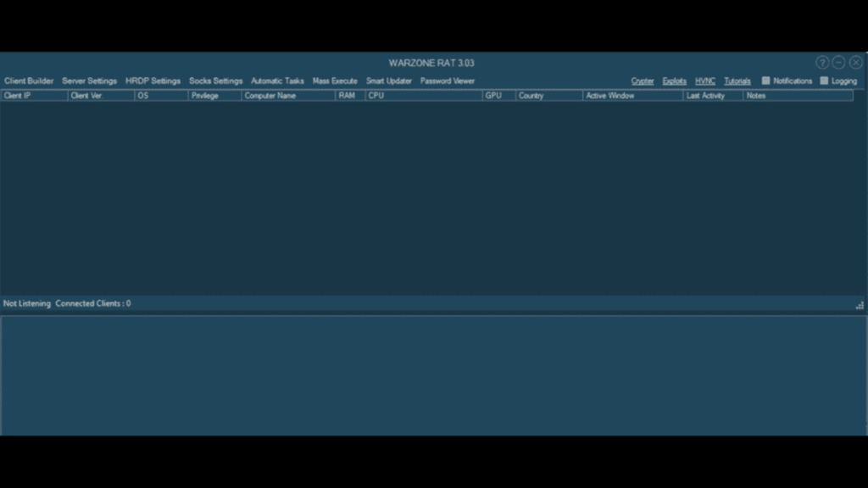Sort by the CPU column header

[x=424, y=96]
